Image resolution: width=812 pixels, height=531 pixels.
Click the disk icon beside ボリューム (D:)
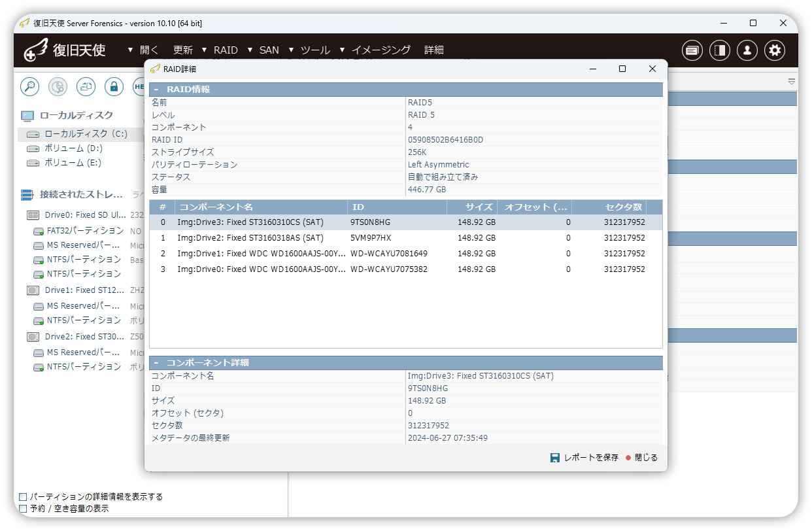click(33, 149)
